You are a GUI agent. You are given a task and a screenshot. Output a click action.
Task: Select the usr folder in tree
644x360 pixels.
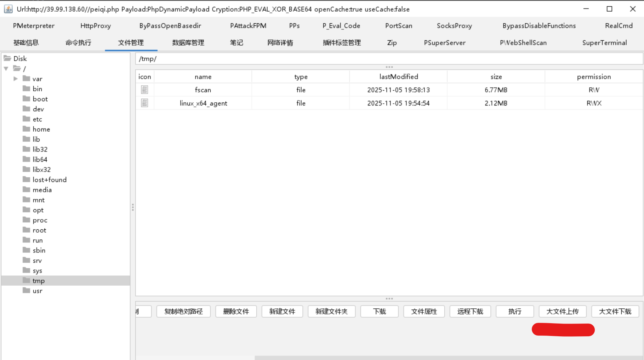tap(38, 291)
